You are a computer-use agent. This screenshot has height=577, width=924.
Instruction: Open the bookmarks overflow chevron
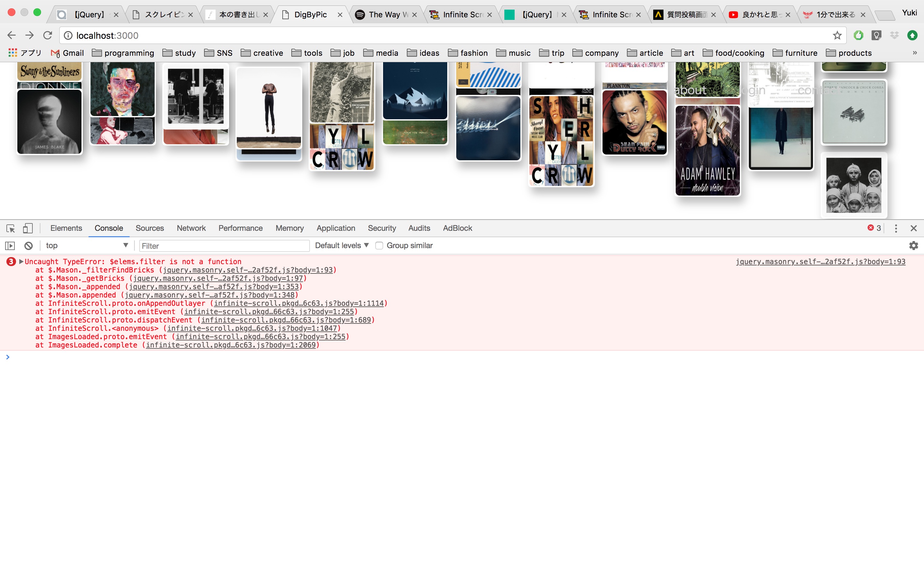pos(914,53)
